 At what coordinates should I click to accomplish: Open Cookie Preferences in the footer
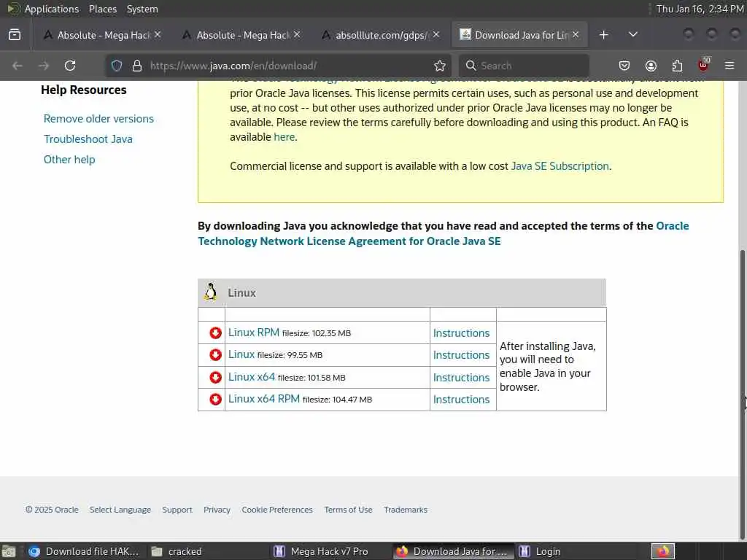(x=276, y=510)
